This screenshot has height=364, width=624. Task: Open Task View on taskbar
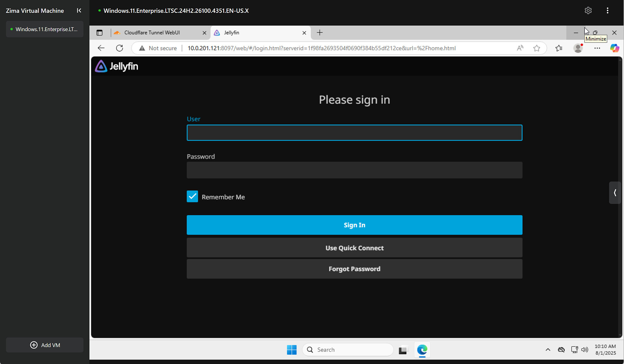point(402,350)
